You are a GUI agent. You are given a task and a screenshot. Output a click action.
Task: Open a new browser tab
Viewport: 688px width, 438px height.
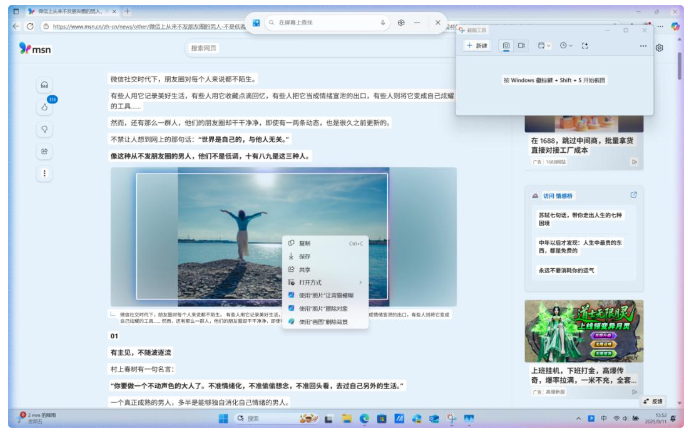click(x=127, y=11)
